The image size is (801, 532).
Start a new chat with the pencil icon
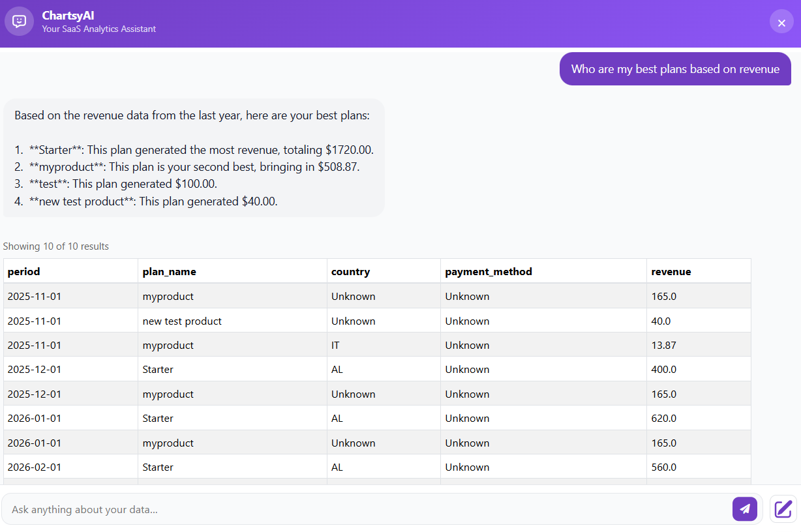coord(781,509)
